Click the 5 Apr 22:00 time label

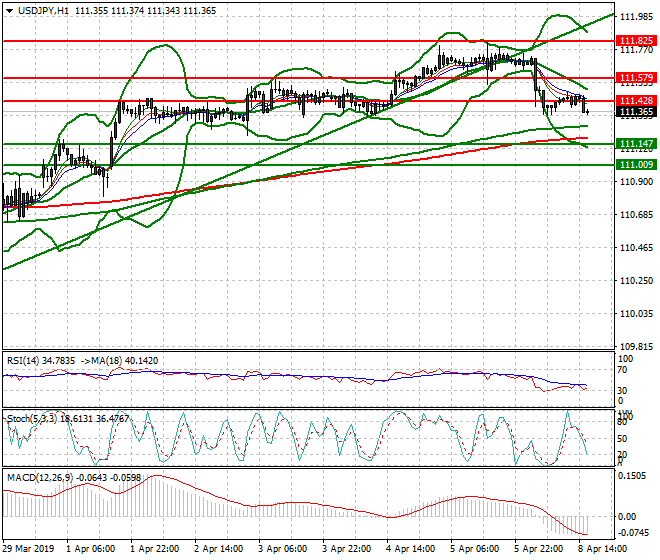[538, 549]
